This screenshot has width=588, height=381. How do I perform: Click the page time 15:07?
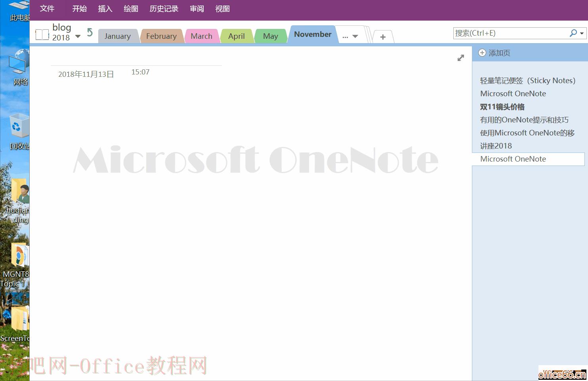click(x=140, y=72)
